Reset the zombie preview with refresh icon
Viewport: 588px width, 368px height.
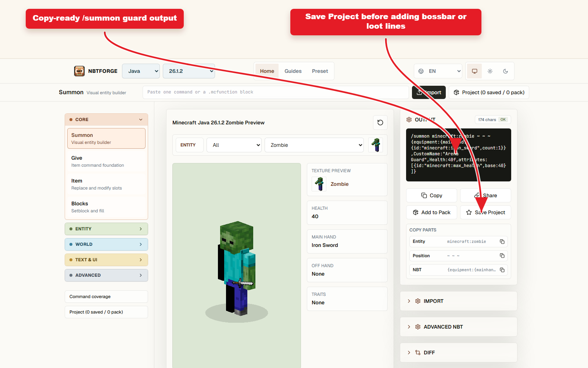pos(380,123)
